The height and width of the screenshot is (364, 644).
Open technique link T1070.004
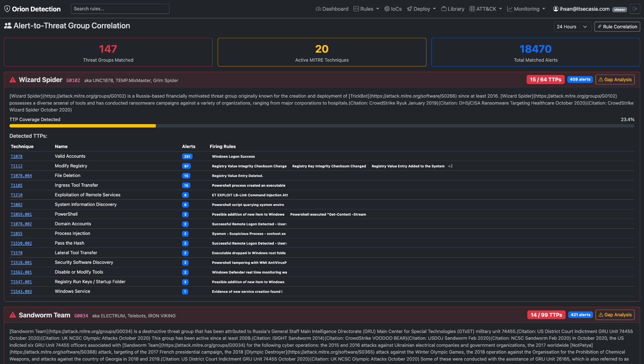[21, 176]
